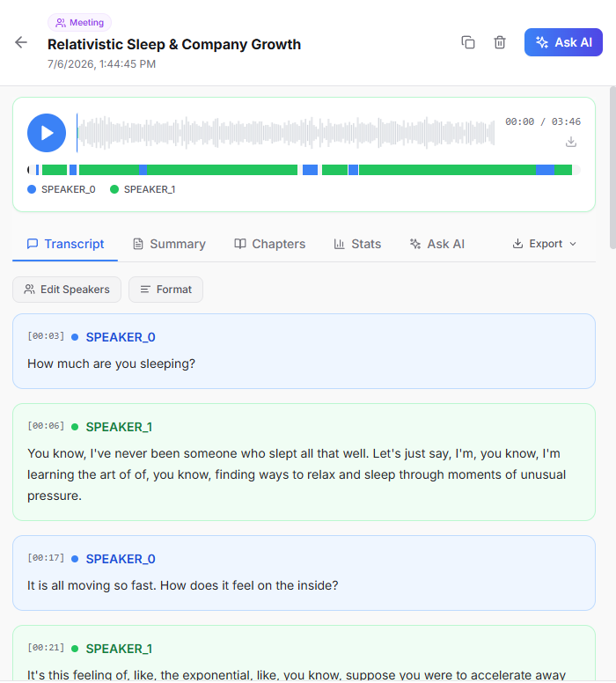Click the Edit Speakers button
This screenshot has width=616, height=683.
pos(67,290)
